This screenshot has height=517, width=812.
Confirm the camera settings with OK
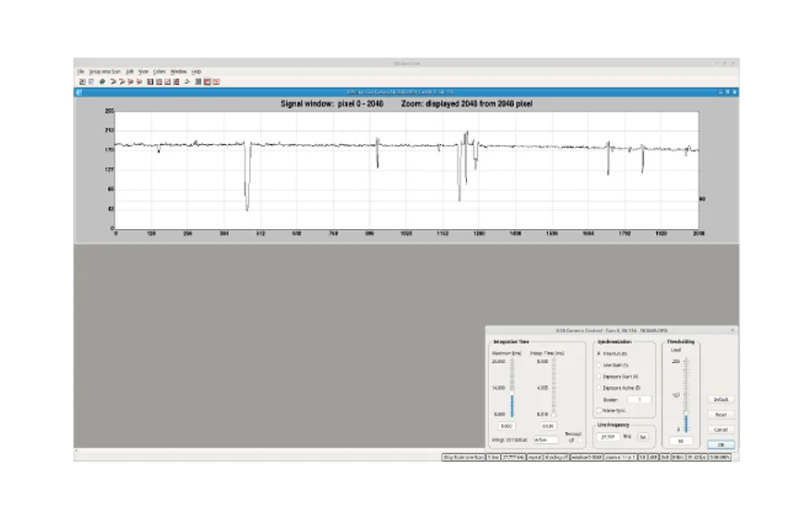[721, 444]
